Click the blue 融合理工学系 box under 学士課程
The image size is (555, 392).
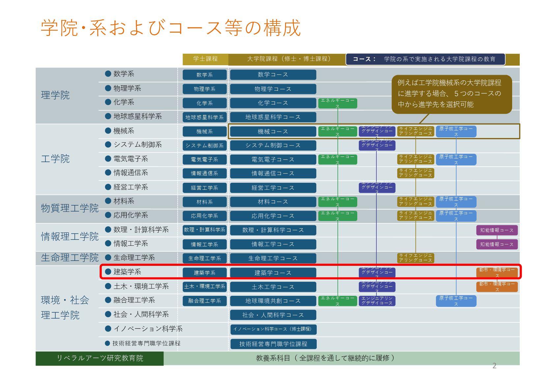click(205, 301)
